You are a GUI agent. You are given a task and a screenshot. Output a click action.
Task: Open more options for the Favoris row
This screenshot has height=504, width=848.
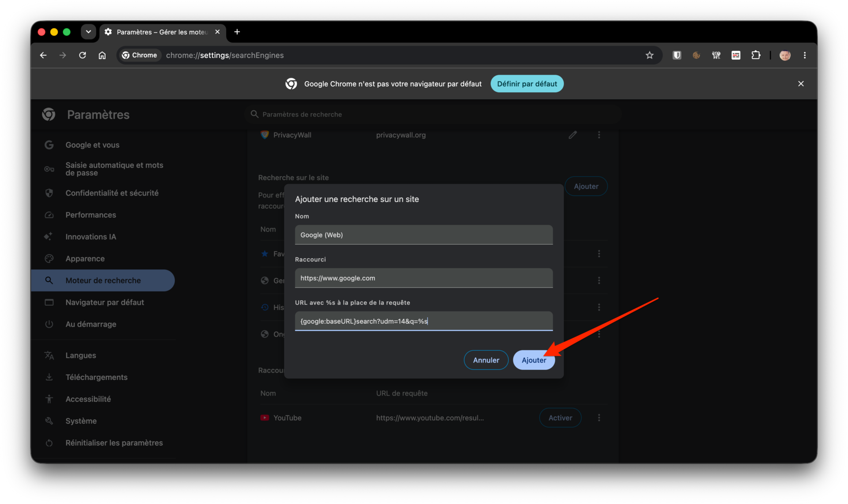pos(599,254)
